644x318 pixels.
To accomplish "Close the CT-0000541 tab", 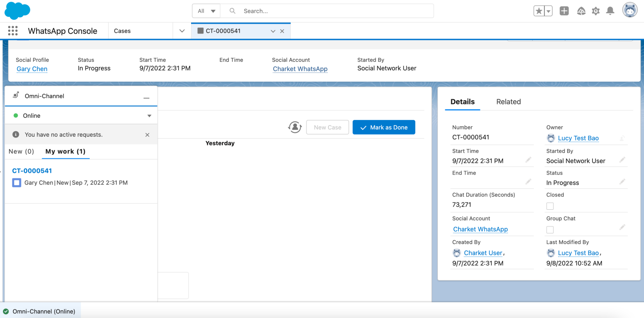I will pos(282,31).
